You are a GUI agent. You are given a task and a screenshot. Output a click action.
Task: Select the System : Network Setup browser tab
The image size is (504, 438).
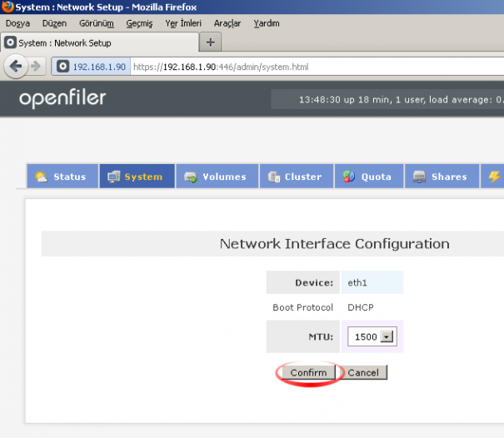click(100, 42)
